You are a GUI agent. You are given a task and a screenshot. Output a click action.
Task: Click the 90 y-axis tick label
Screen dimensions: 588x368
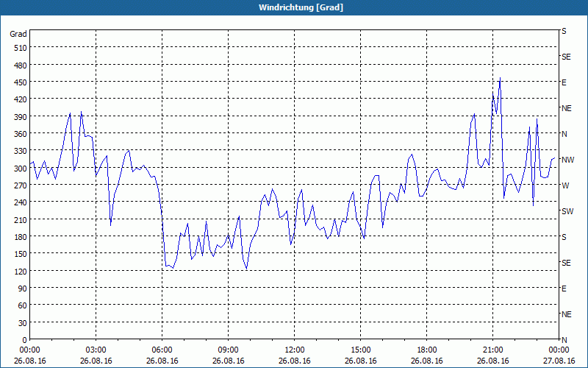23,289
